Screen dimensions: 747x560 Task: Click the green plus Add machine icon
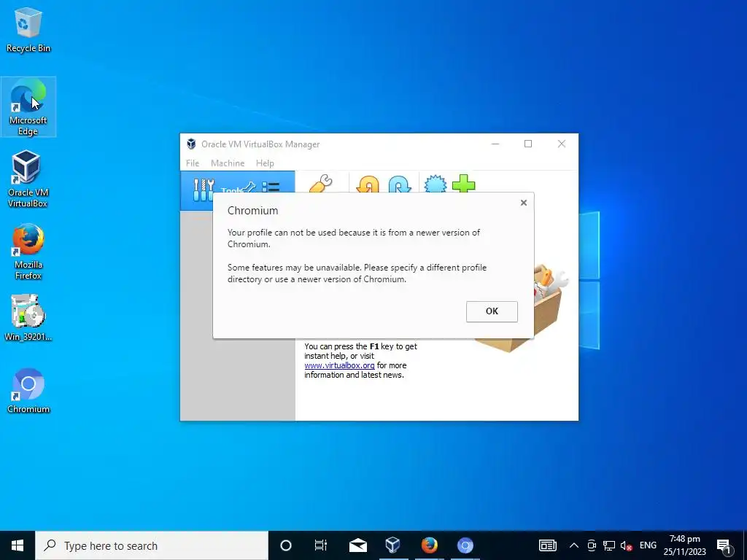tap(463, 183)
